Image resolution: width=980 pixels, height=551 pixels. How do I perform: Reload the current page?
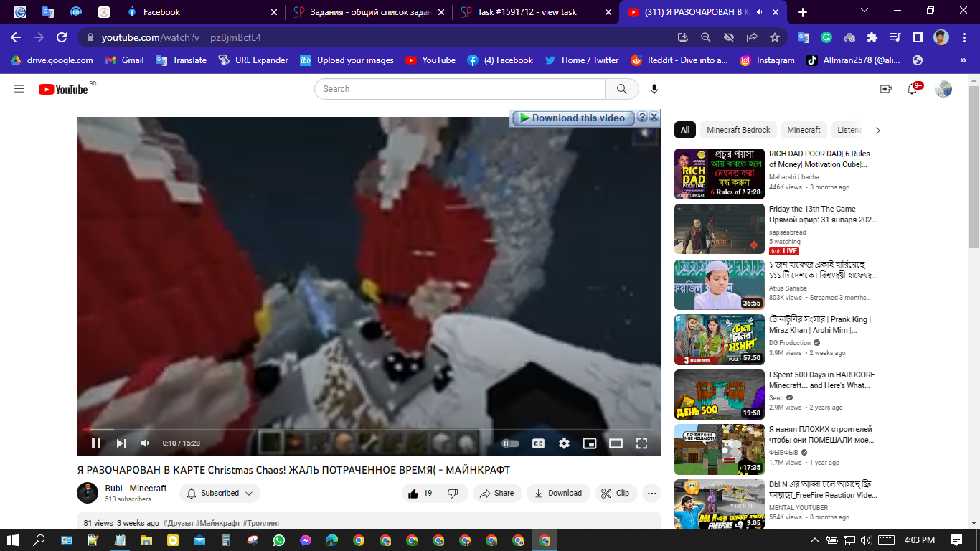[62, 37]
